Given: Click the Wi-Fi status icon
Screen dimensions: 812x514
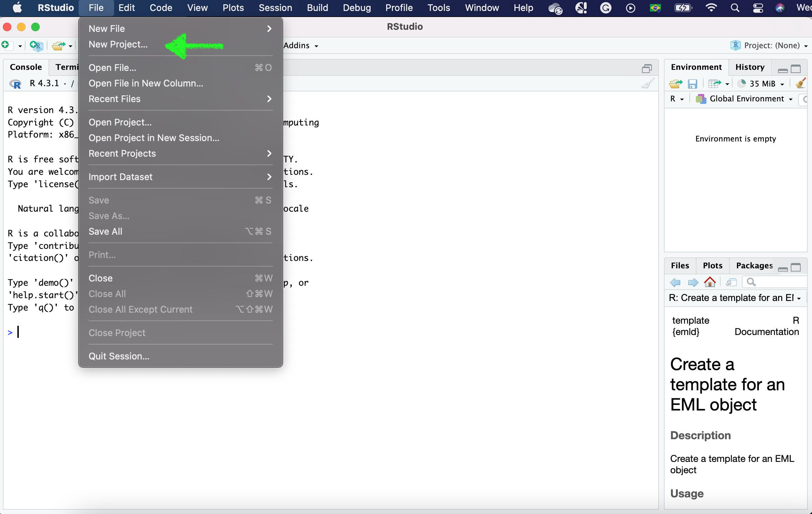Looking at the screenshot, I should (711, 7).
